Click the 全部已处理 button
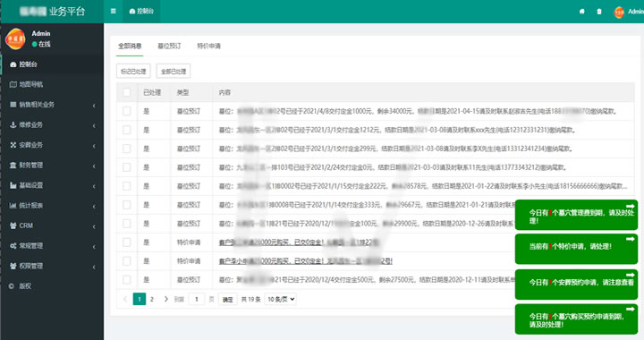This screenshot has height=340, width=644. [x=174, y=71]
